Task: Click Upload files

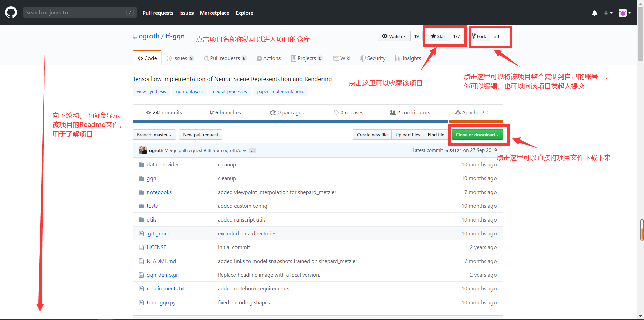Action: pos(408,135)
